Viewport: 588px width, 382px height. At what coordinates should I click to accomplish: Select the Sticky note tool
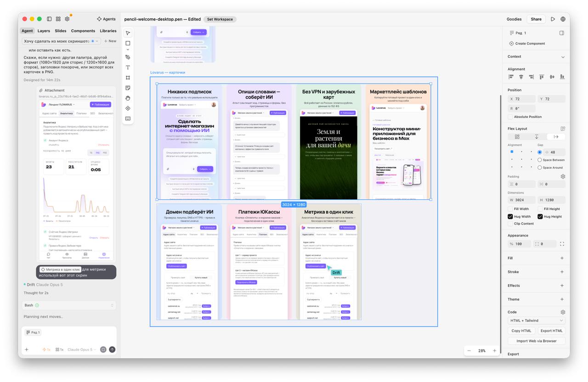128,88
